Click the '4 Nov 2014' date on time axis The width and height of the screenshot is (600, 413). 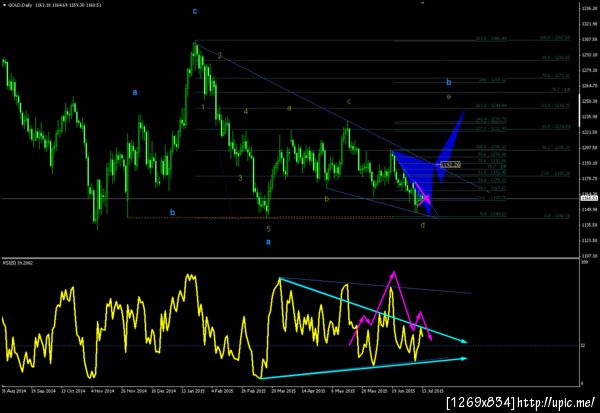pyautogui.click(x=103, y=391)
